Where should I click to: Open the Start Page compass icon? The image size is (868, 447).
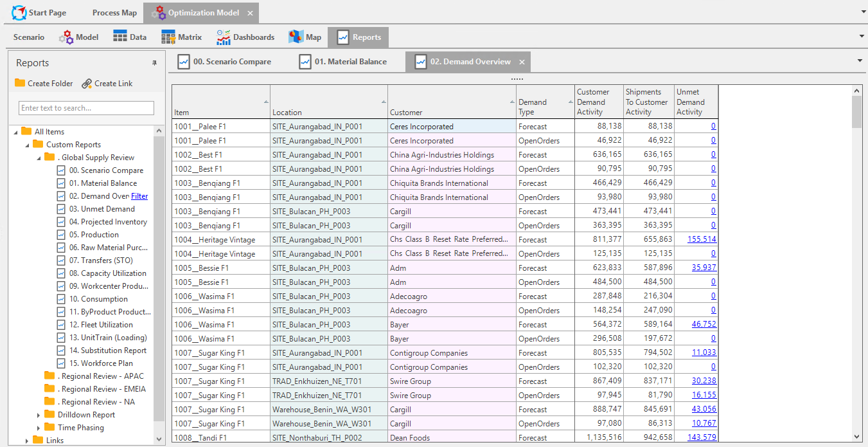coord(19,13)
